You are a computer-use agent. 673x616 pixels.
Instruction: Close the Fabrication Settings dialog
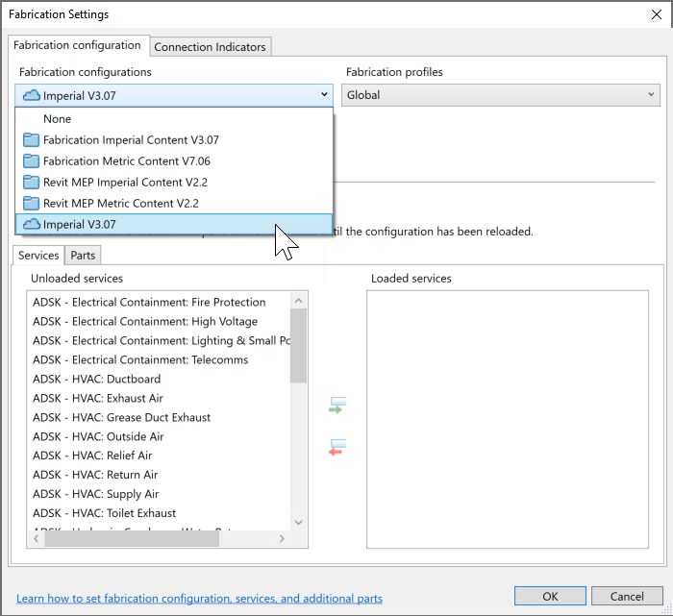pos(656,14)
